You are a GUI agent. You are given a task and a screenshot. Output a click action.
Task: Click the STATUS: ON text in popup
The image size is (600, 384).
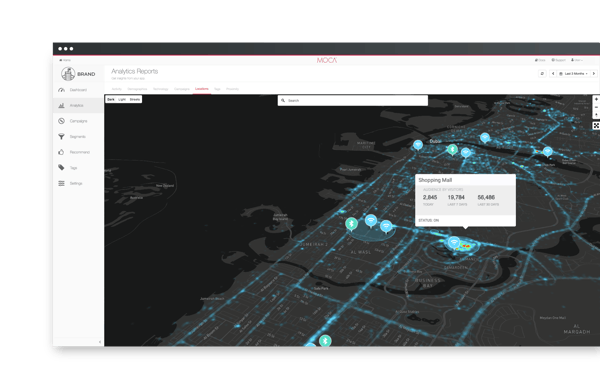pyautogui.click(x=429, y=221)
